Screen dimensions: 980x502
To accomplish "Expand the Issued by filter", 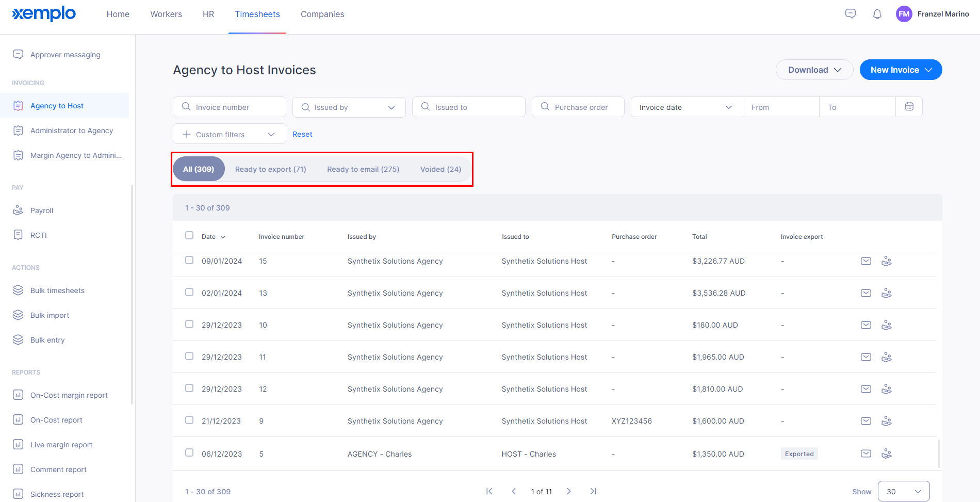I will tap(349, 107).
